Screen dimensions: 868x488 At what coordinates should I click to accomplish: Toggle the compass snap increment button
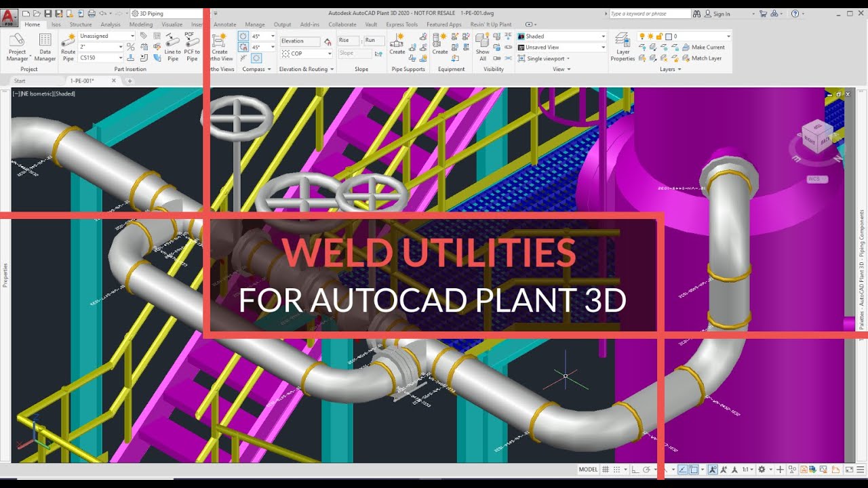click(244, 36)
